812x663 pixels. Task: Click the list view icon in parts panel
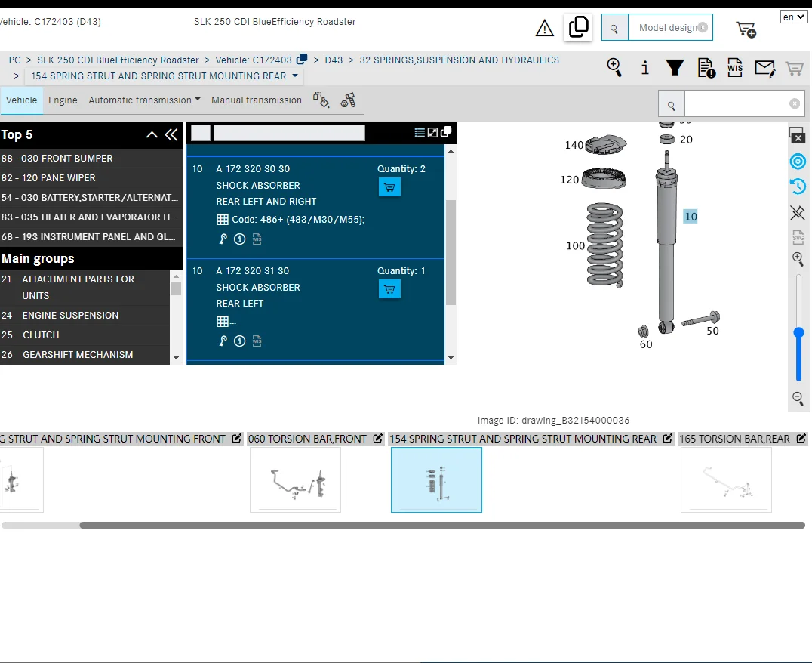coord(420,133)
